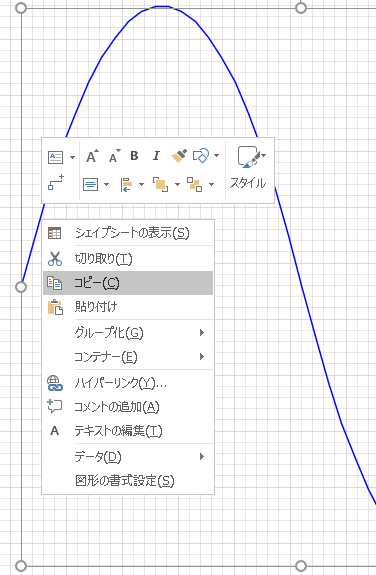Increase font size with the large A icon
This screenshot has height=575, width=376.
[92, 156]
